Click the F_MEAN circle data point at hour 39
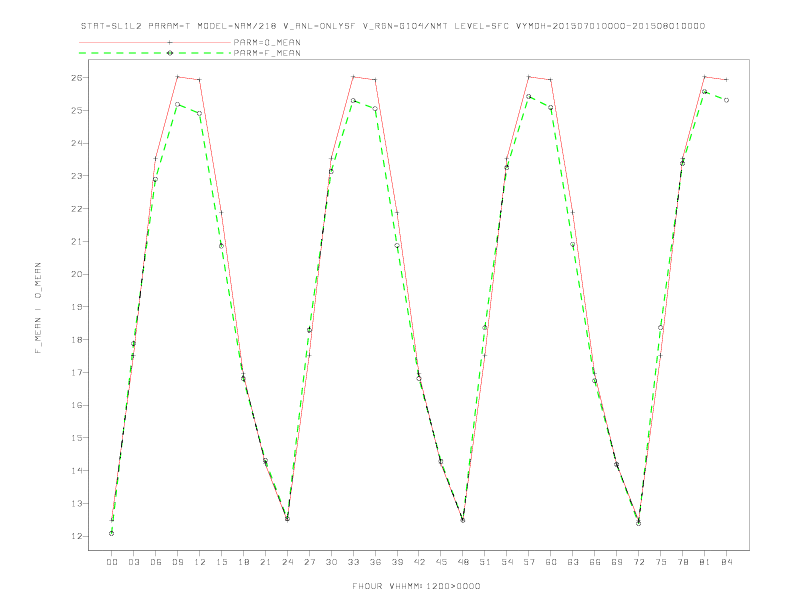 pos(397,246)
